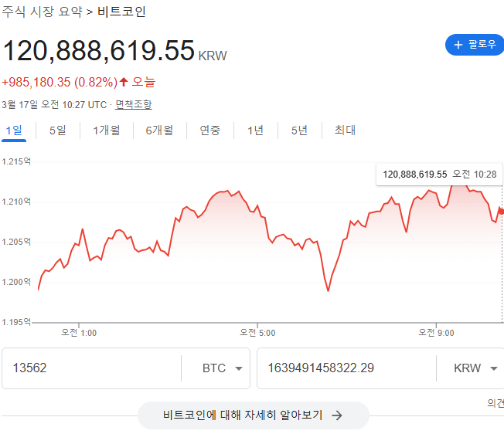Click the 팔로우 follow button
The image size is (504, 434).
[x=475, y=45]
